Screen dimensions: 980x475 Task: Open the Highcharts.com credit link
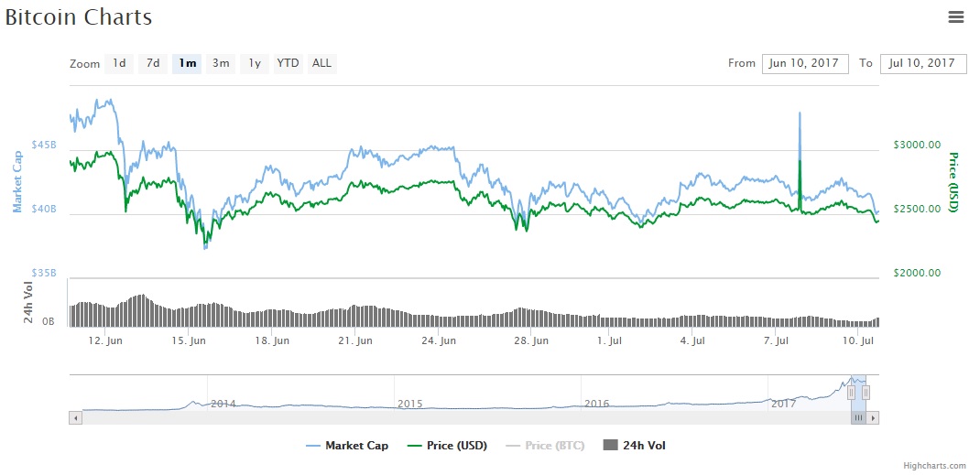coord(934,466)
